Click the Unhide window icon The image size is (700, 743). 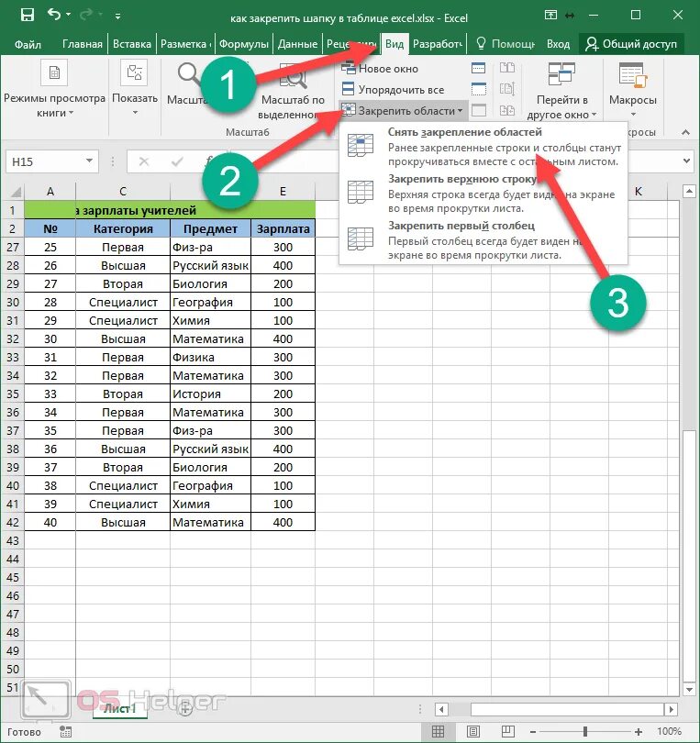(478, 110)
